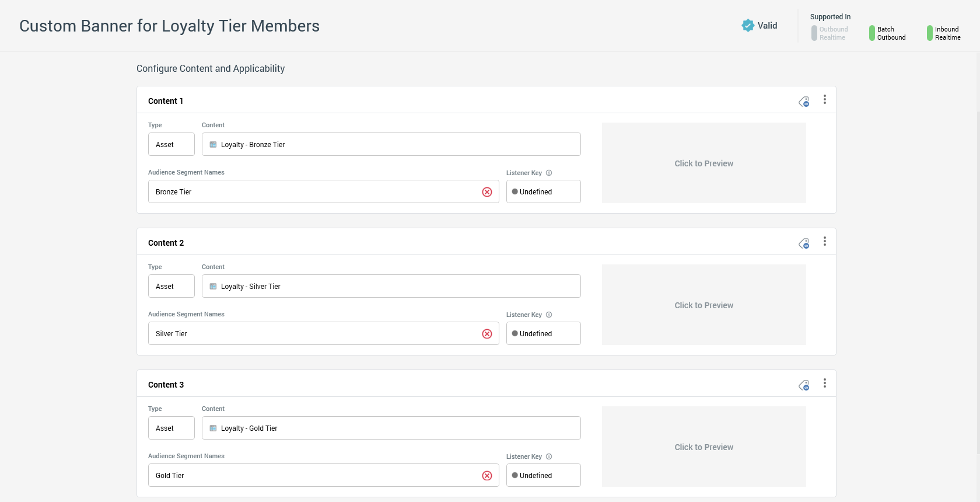The image size is (980, 502).
Task: Clear the Bronze Tier audience segment
Action: (487, 192)
